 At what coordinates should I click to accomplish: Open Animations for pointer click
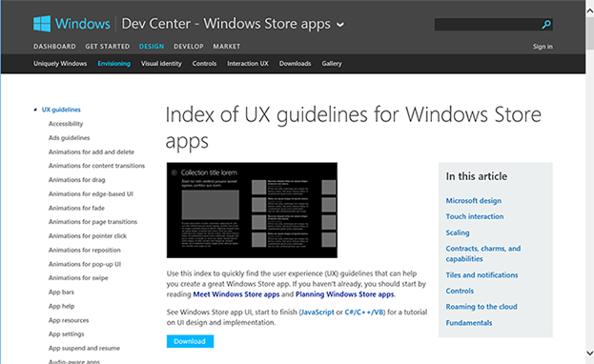(88, 236)
